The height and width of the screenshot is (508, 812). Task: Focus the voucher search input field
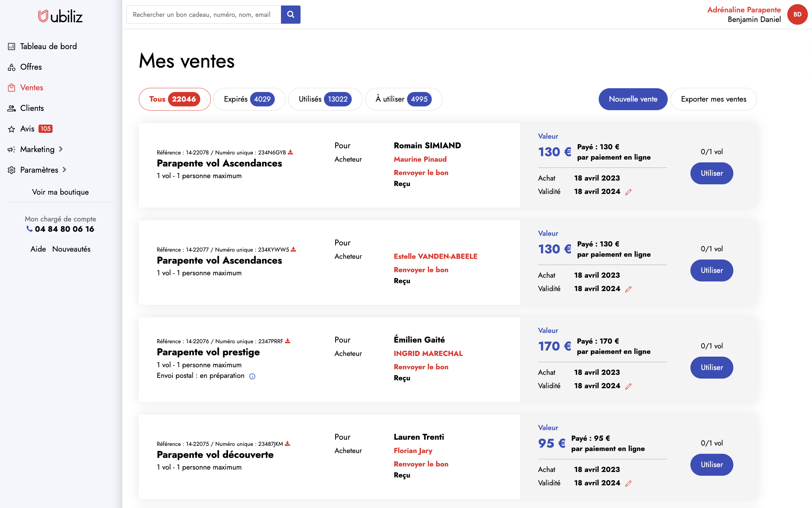203,14
